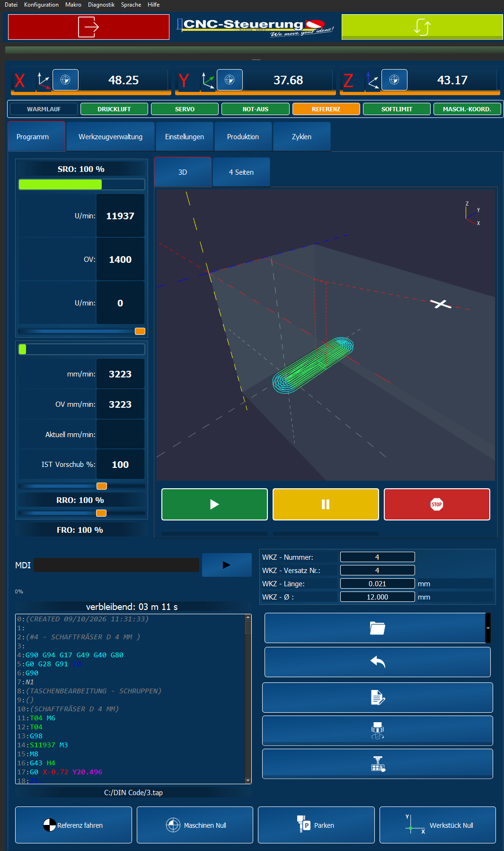Click the Maschinen Null button
The image size is (504, 851).
coord(195,825)
